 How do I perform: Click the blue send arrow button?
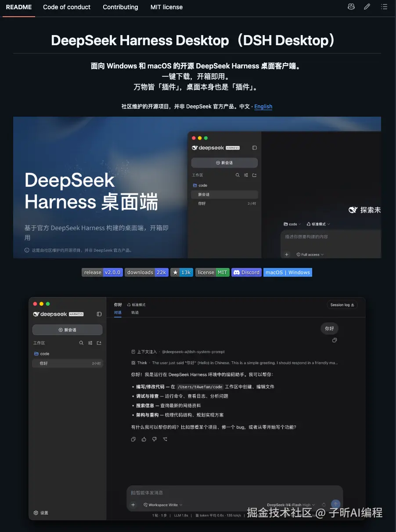(x=335, y=504)
